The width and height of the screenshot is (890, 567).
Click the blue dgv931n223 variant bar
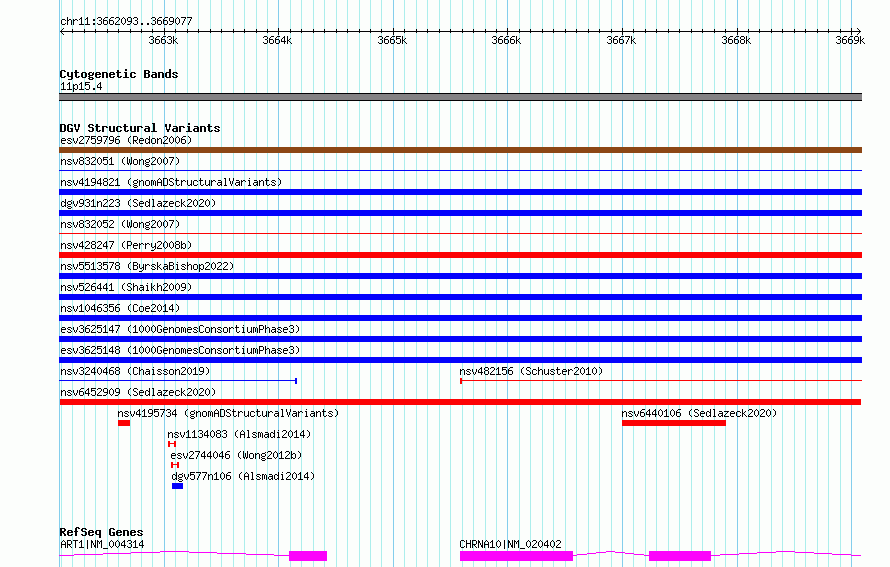pos(460,213)
